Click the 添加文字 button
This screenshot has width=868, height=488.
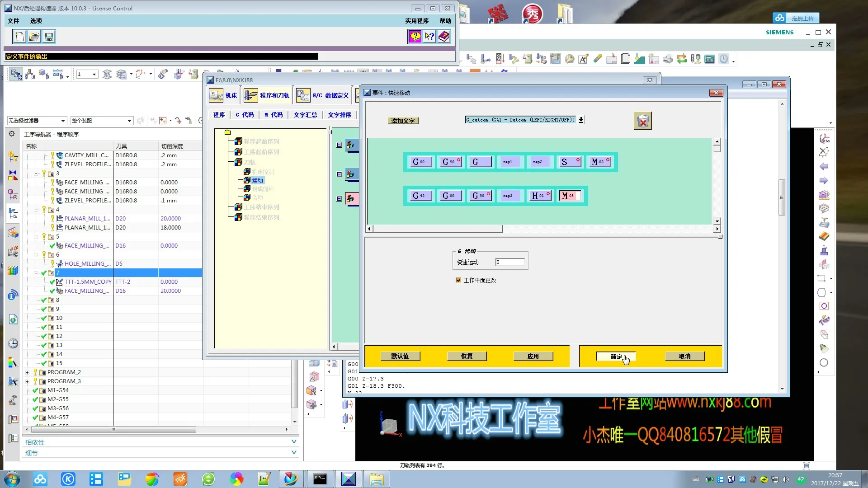(x=403, y=121)
